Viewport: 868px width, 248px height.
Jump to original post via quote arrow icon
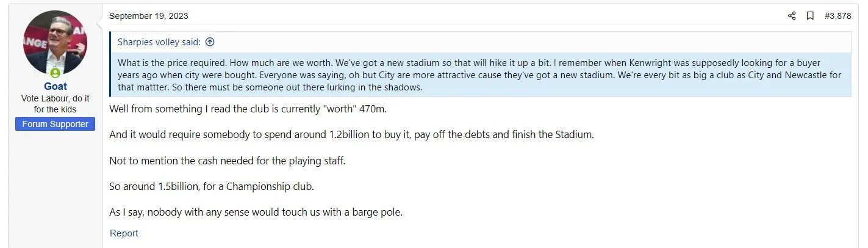[210, 42]
